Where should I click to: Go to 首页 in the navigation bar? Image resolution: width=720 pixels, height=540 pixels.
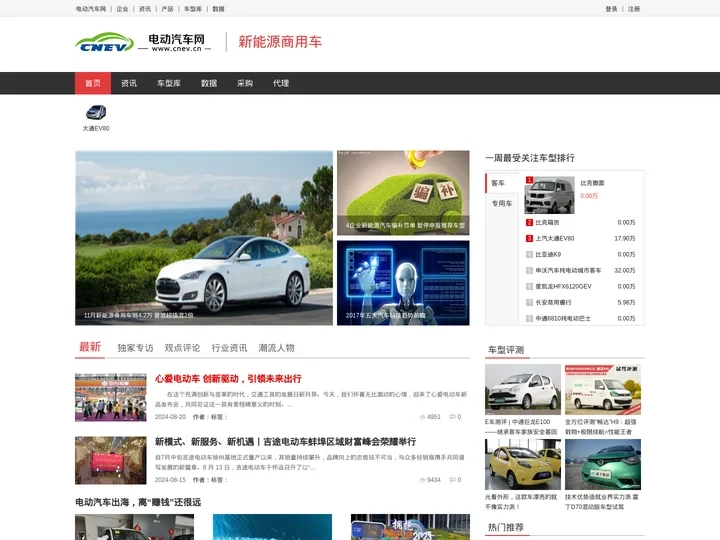(93, 83)
